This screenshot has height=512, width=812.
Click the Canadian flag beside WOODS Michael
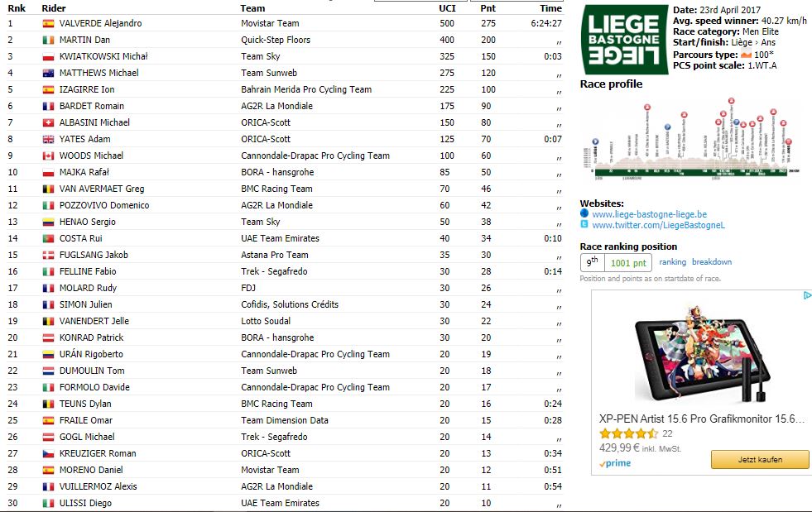(x=48, y=156)
